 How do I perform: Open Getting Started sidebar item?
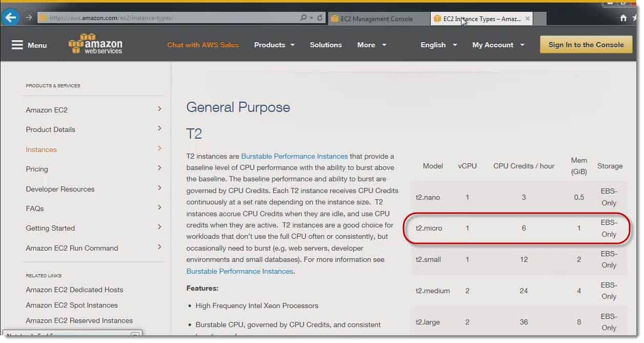click(x=50, y=228)
